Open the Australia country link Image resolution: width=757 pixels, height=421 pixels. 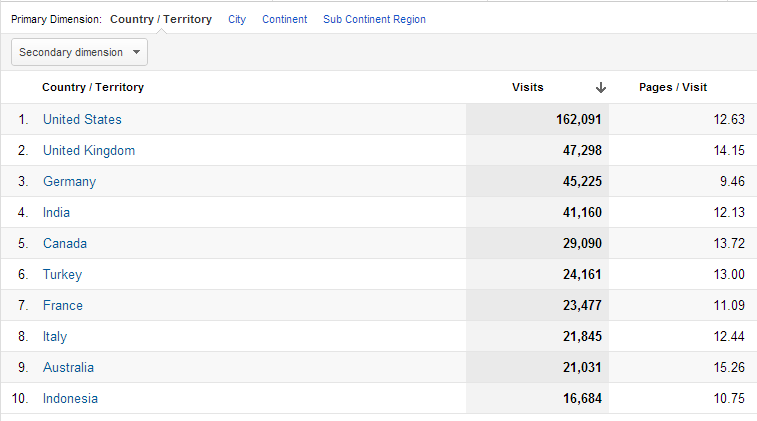click(x=68, y=367)
